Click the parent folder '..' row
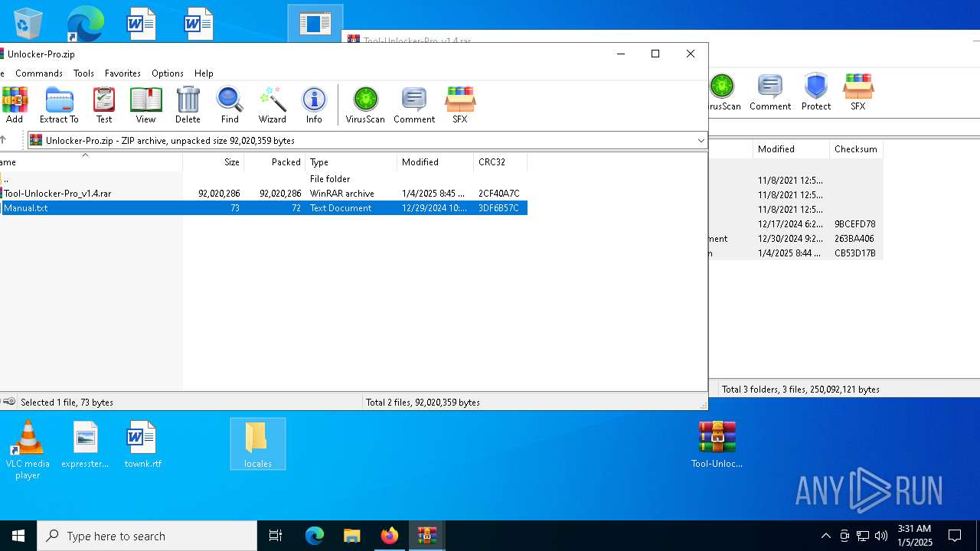The image size is (980, 551). (263, 179)
